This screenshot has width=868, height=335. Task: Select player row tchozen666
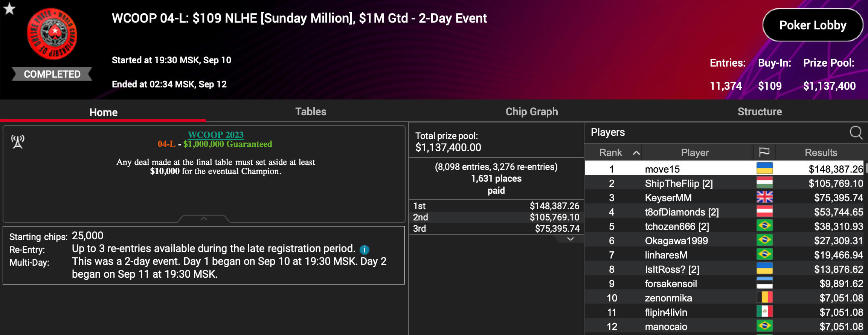click(677, 226)
